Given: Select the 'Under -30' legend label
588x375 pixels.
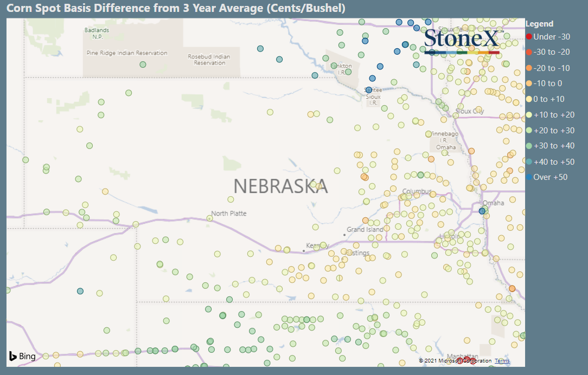Looking at the screenshot, I should pos(552,37).
